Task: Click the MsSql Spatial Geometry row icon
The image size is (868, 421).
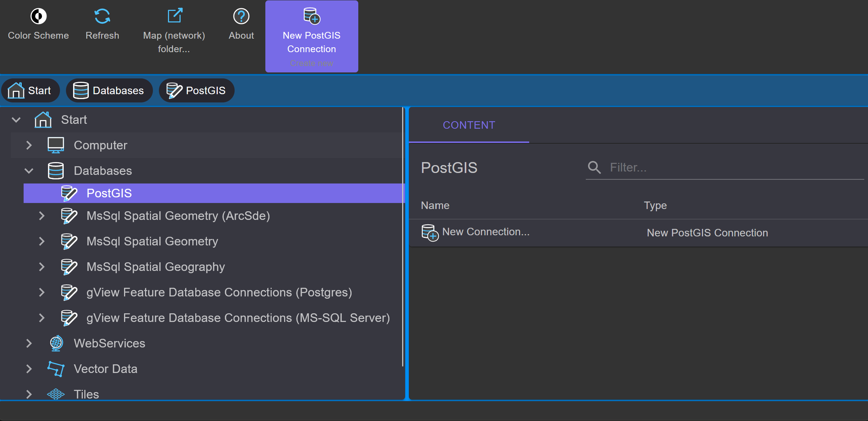Action: pyautogui.click(x=69, y=241)
